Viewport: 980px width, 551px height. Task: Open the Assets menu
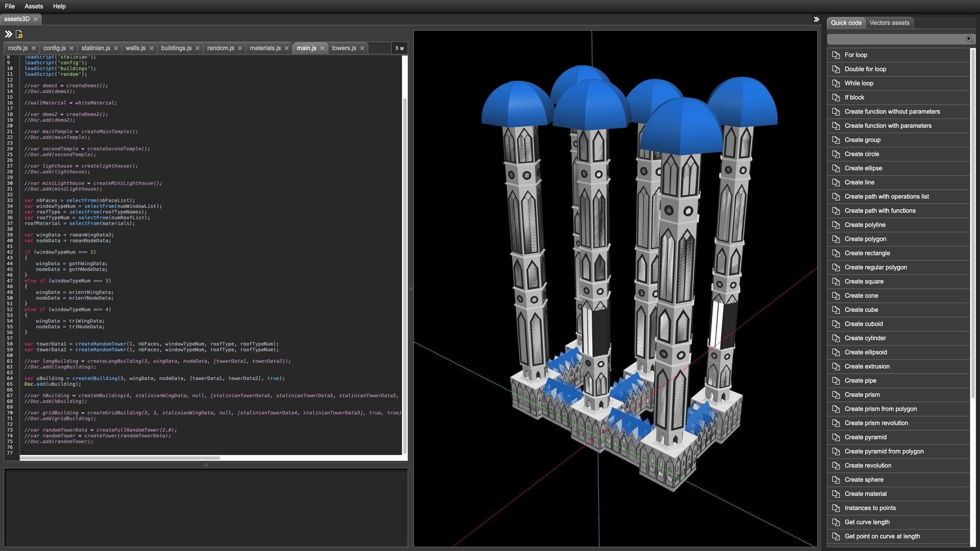pyautogui.click(x=33, y=6)
